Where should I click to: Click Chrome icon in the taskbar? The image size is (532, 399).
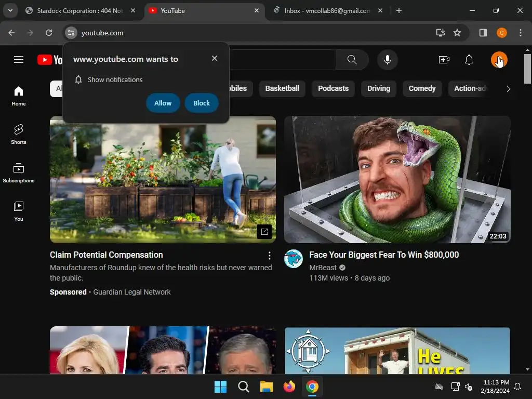click(312, 387)
